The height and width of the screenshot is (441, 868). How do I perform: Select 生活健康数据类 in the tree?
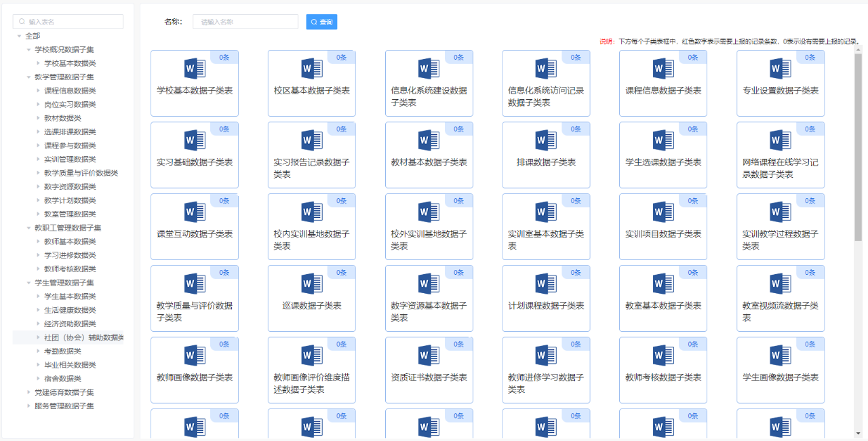pos(70,310)
